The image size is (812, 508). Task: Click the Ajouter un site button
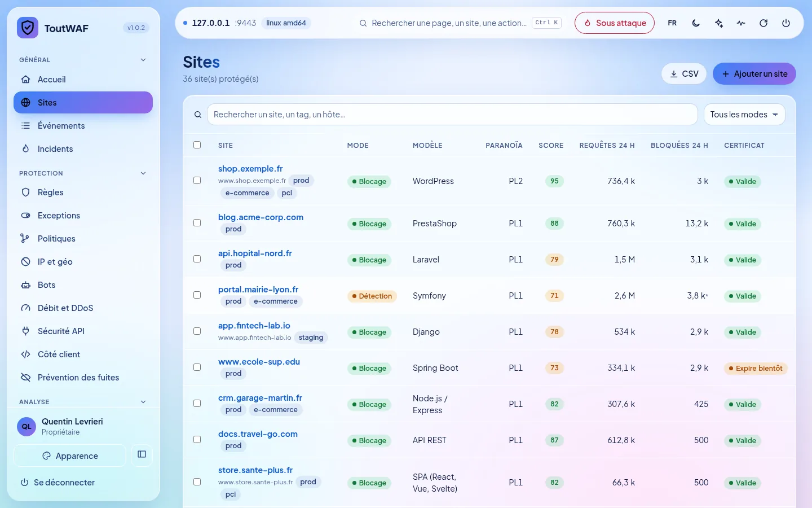(x=754, y=74)
